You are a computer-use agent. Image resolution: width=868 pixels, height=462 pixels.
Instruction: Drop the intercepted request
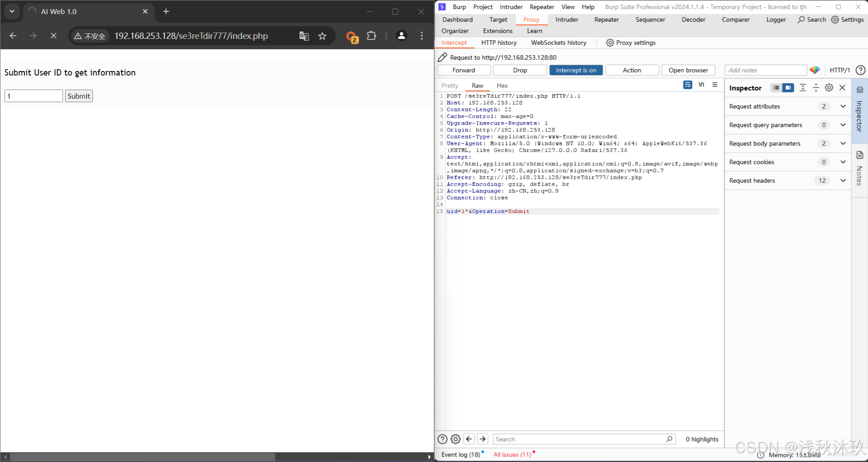520,70
